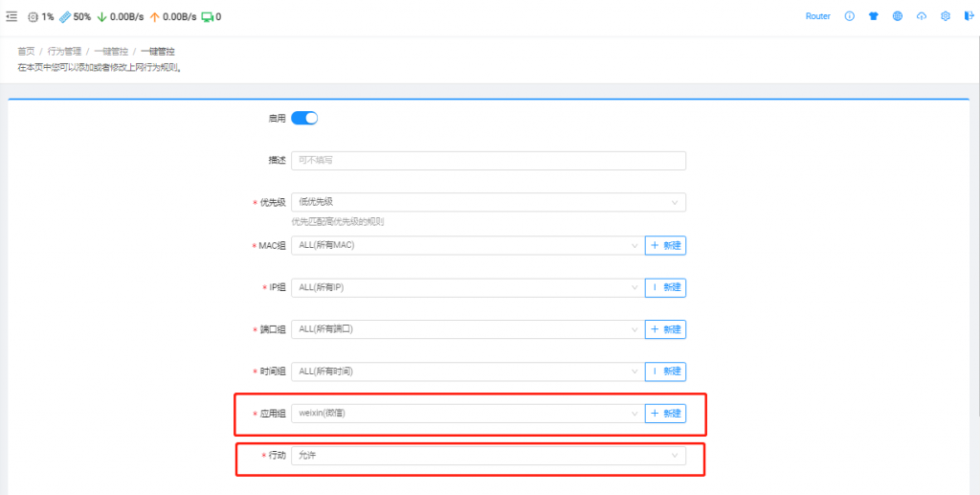The image size is (980, 495).
Task: Click the 0.00B/s upload speed text
Action: pyautogui.click(x=179, y=17)
